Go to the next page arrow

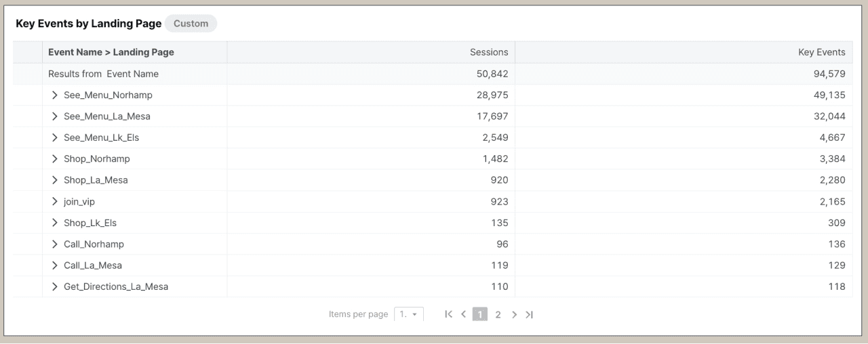coord(514,314)
